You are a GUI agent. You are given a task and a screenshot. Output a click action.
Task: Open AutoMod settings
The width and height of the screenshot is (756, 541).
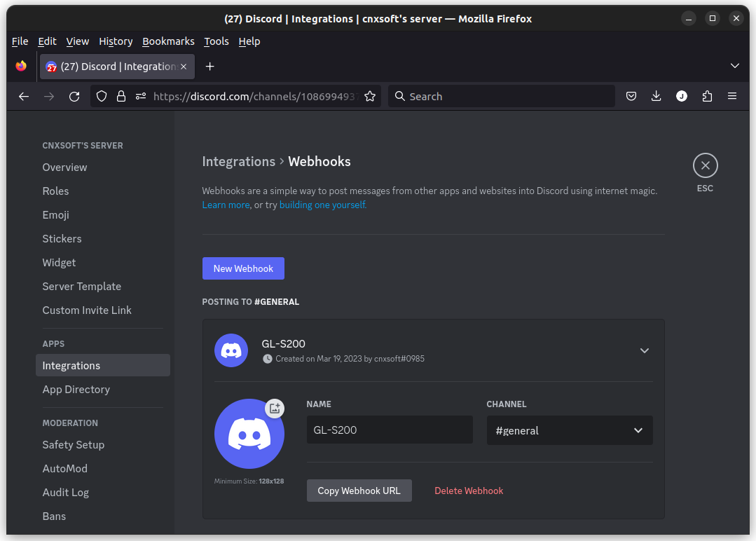pyautogui.click(x=64, y=469)
